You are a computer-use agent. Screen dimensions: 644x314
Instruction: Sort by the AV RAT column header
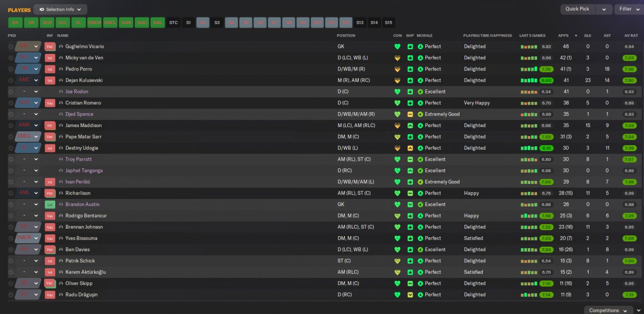pos(631,36)
